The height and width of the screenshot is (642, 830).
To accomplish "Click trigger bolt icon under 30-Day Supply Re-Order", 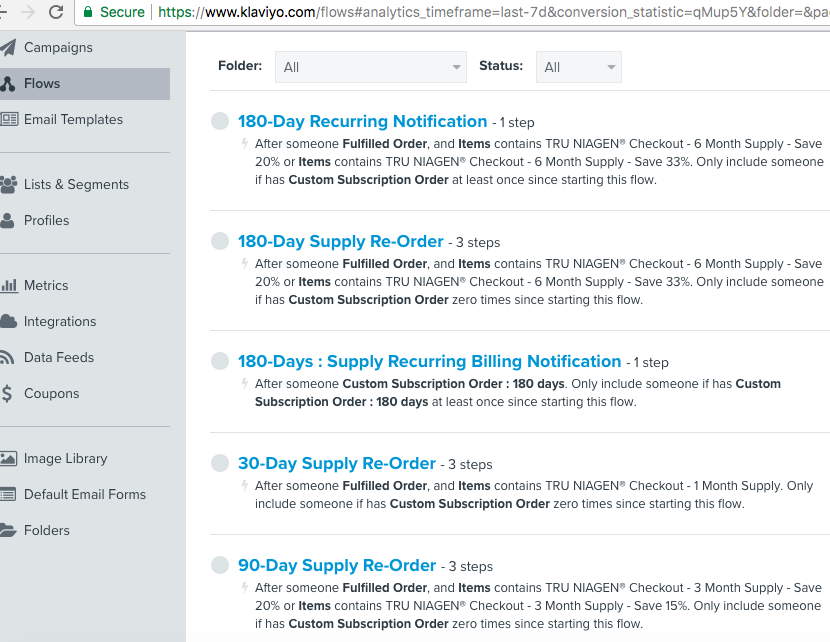I will (245, 485).
